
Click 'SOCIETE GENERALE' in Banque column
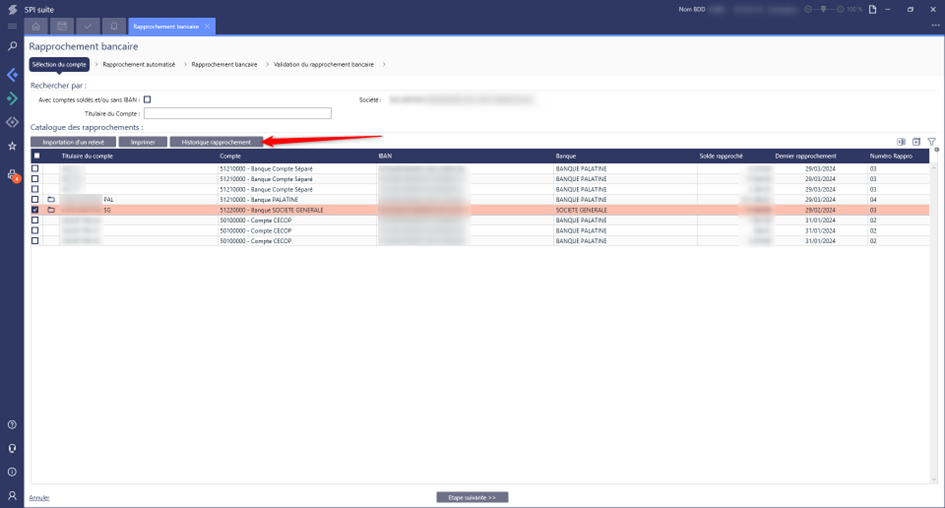point(582,210)
